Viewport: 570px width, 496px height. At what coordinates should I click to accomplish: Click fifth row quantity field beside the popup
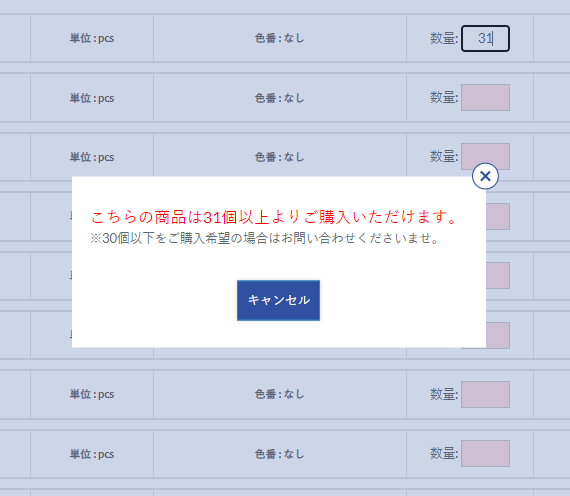[498, 276]
